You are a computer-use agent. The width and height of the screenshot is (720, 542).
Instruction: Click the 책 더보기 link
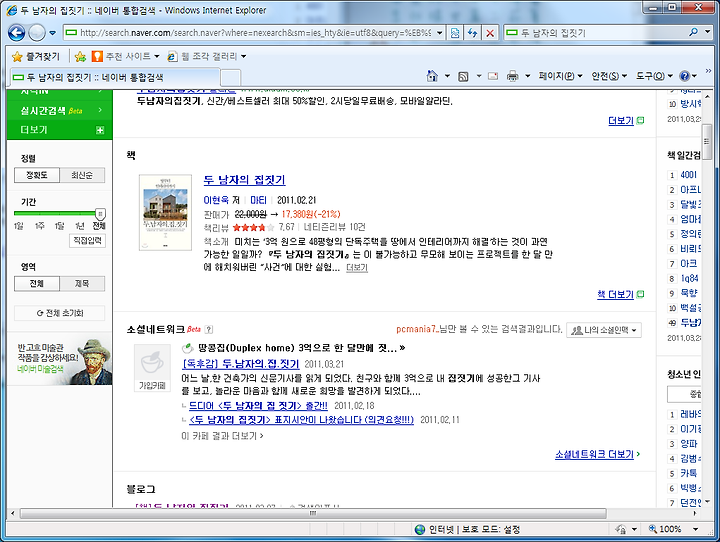click(615, 294)
